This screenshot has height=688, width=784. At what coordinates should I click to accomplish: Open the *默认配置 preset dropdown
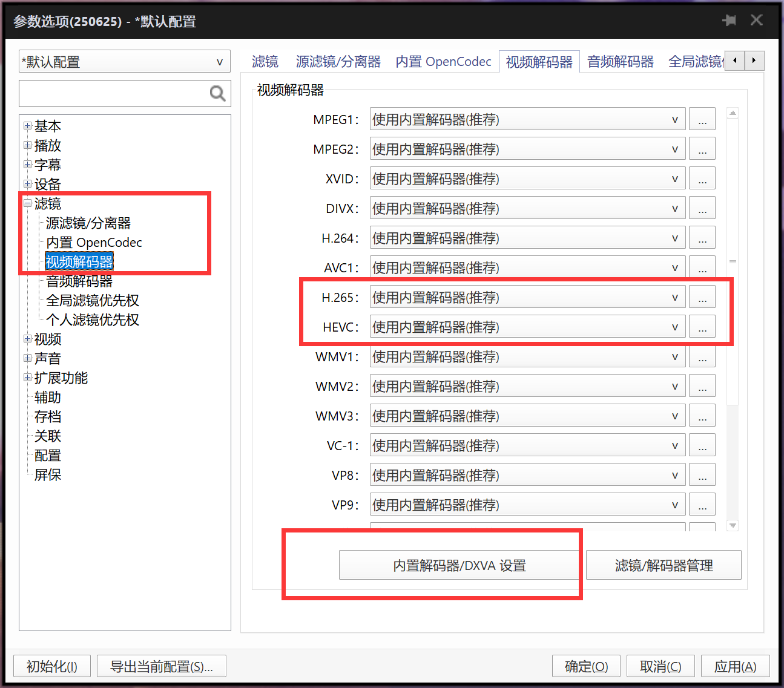pyautogui.click(x=219, y=61)
